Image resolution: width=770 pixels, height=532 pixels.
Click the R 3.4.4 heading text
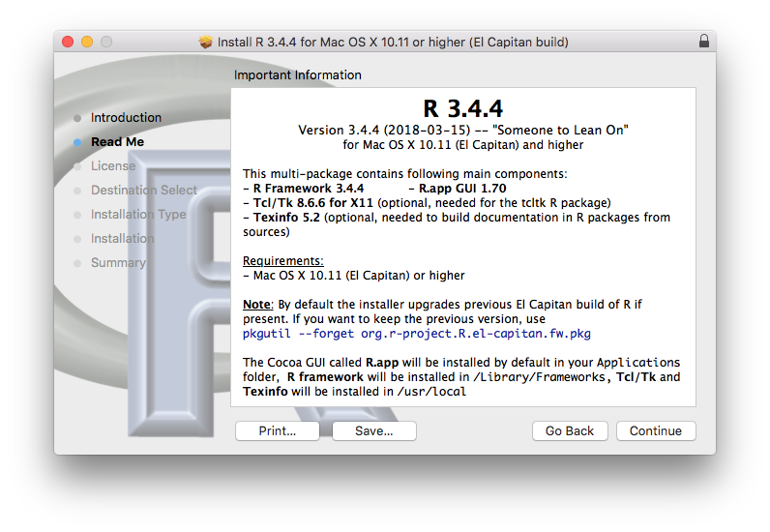tap(463, 108)
